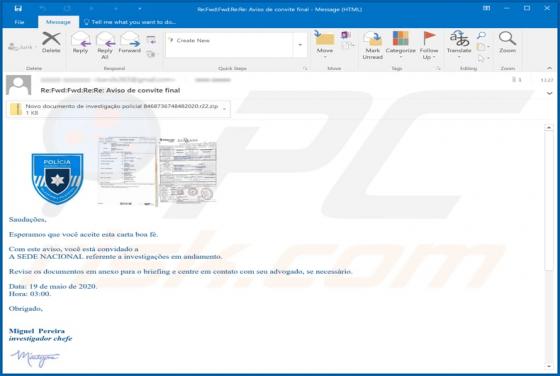Expand the Quick Steps gallery arrow

point(300,45)
